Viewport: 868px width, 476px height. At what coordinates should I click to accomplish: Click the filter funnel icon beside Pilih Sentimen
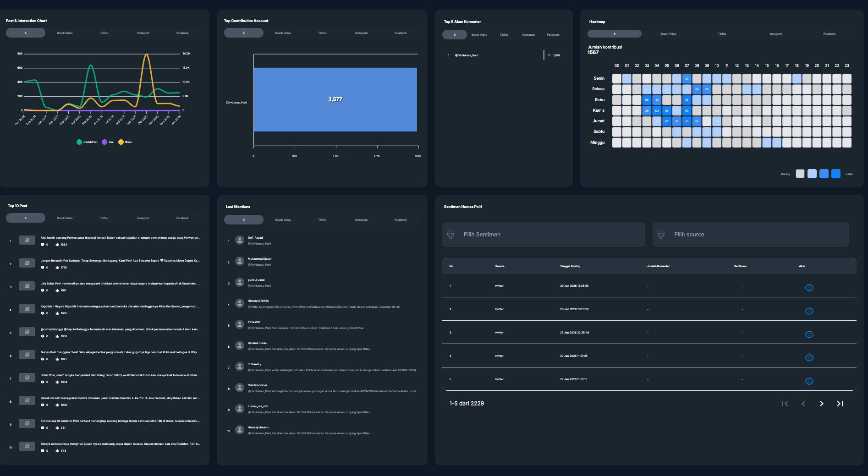pos(450,234)
